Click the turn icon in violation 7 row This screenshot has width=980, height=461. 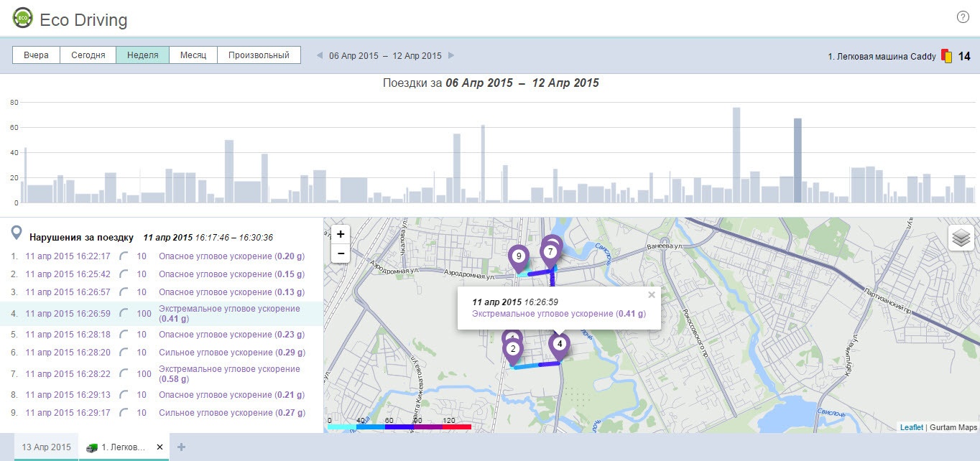(x=124, y=373)
